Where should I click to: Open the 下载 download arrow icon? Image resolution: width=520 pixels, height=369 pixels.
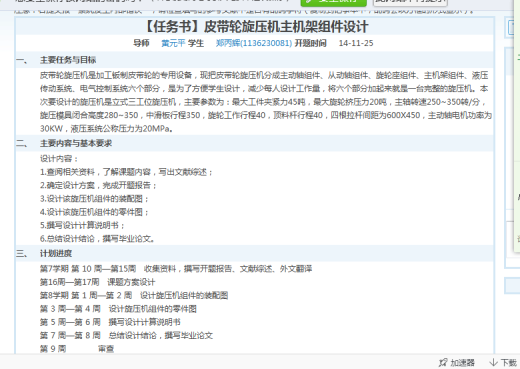point(493,362)
